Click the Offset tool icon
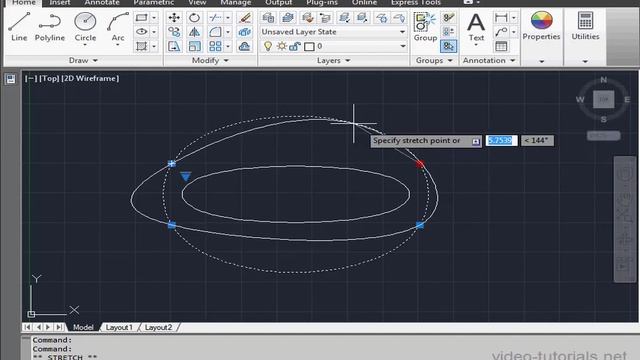Image resolution: width=640 pixels, height=360 pixels. (244, 46)
